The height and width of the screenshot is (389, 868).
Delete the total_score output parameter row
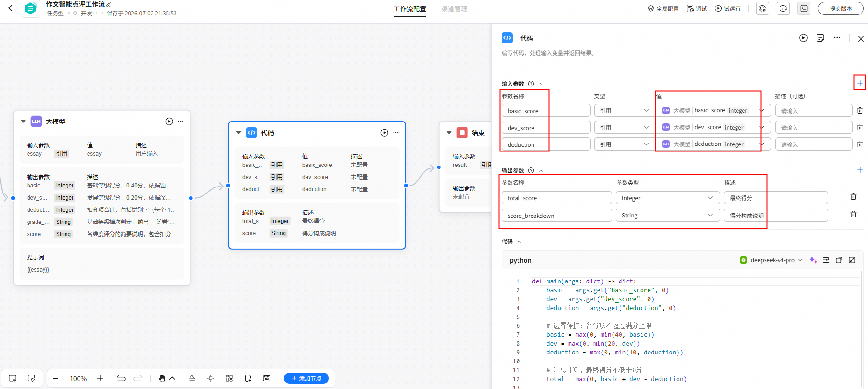(x=853, y=197)
